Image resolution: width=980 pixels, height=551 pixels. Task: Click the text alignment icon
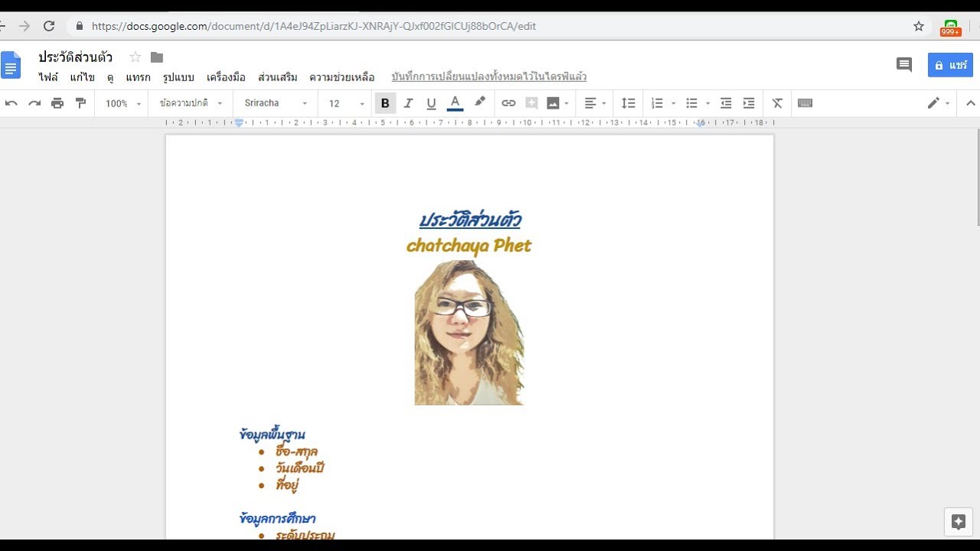(590, 103)
